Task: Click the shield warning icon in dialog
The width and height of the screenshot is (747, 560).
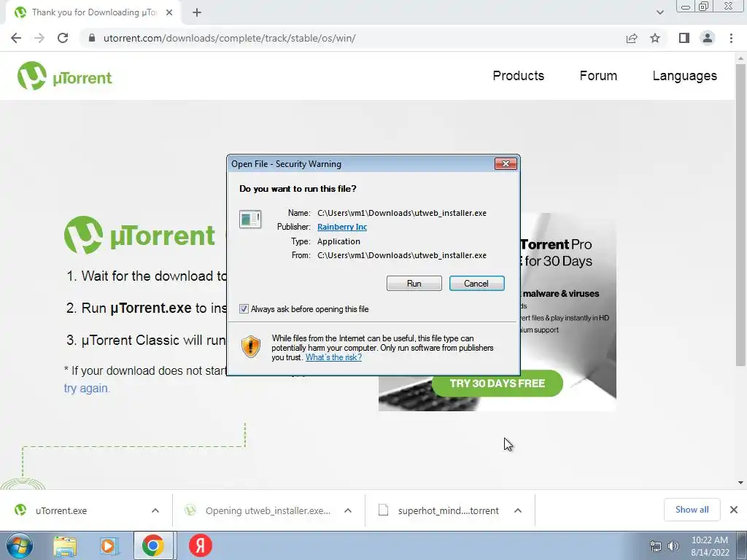Action: (251, 346)
